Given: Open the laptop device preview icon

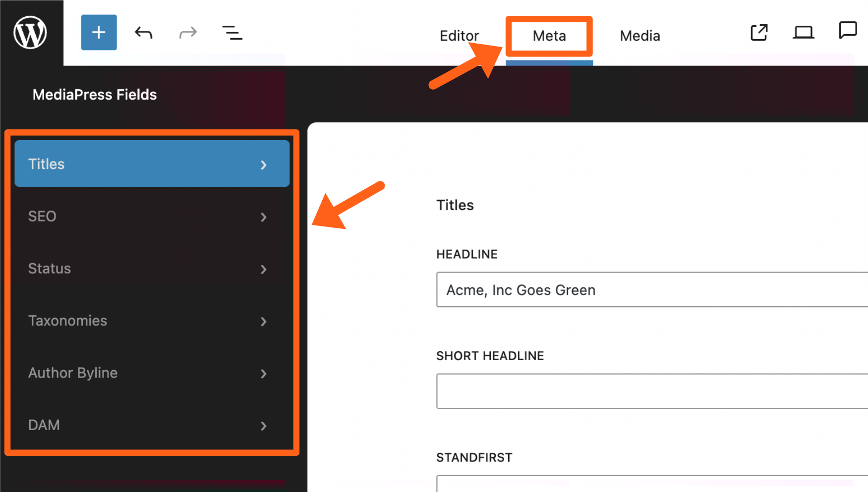Looking at the screenshot, I should 803,33.
